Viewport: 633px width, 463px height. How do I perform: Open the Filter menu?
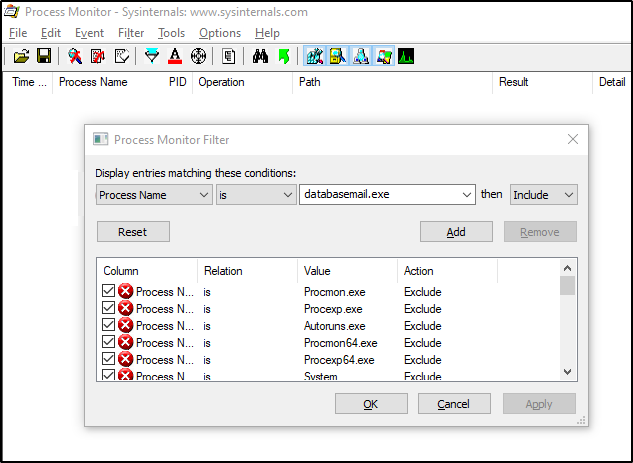tap(131, 33)
